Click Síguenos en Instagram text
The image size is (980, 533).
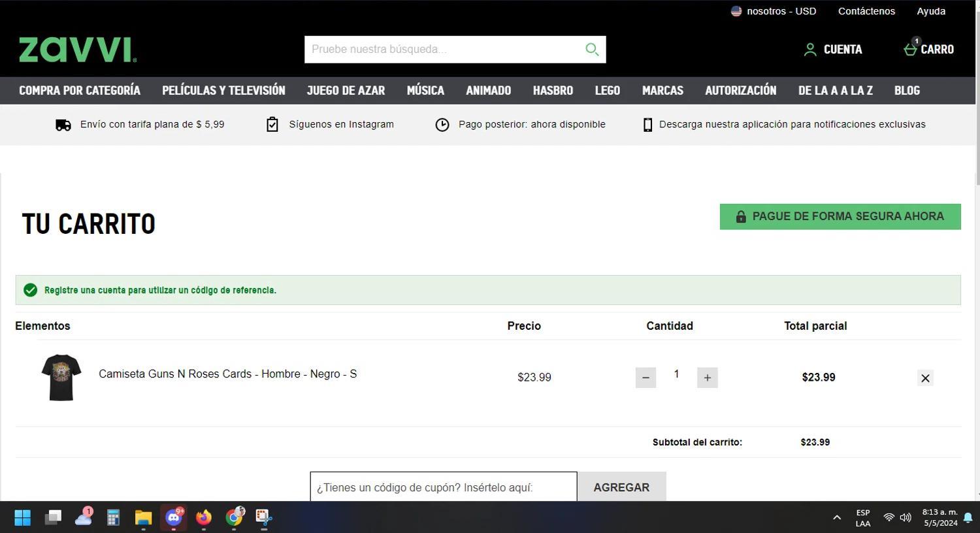point(341,125)
